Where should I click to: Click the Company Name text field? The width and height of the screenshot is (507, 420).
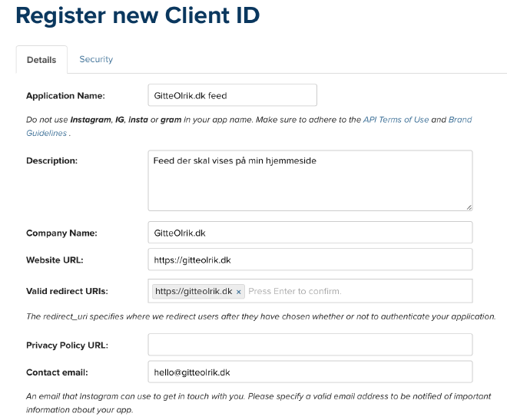(x=310, y=233)
